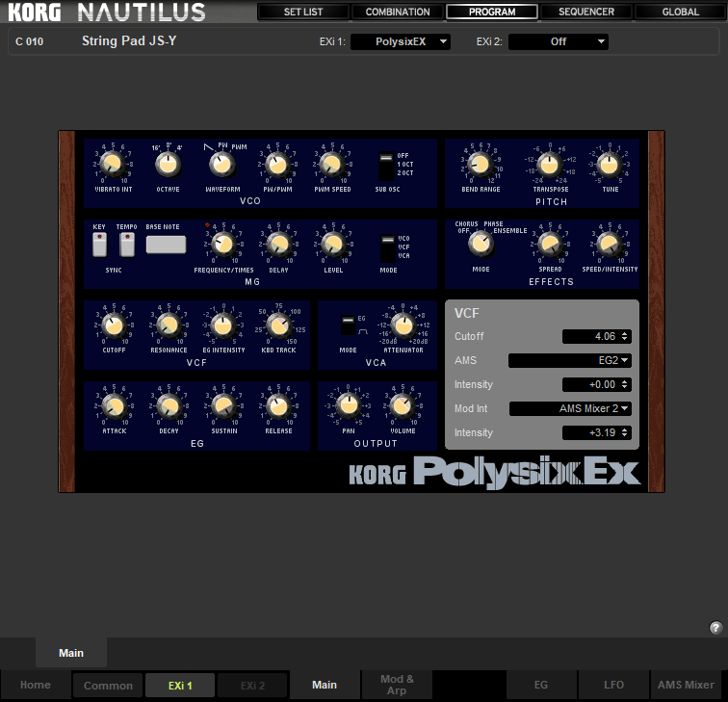
Task: Click the String Pad JS-Y program name
Action: coord(129,40)
